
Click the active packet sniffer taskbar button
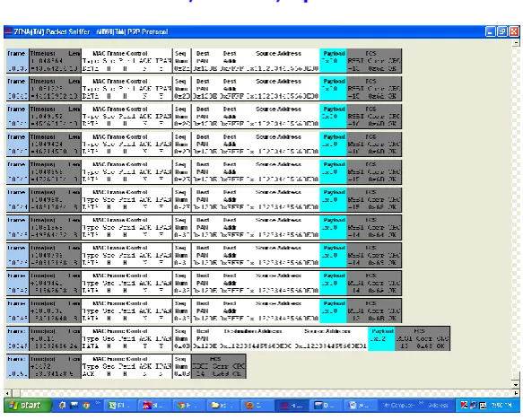pos(292,406)
